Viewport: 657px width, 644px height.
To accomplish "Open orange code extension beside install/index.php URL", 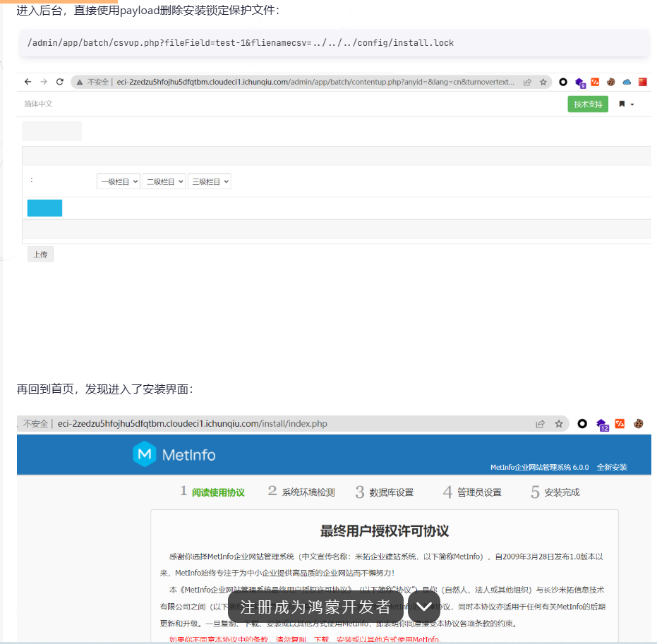I will coord(620,424).
